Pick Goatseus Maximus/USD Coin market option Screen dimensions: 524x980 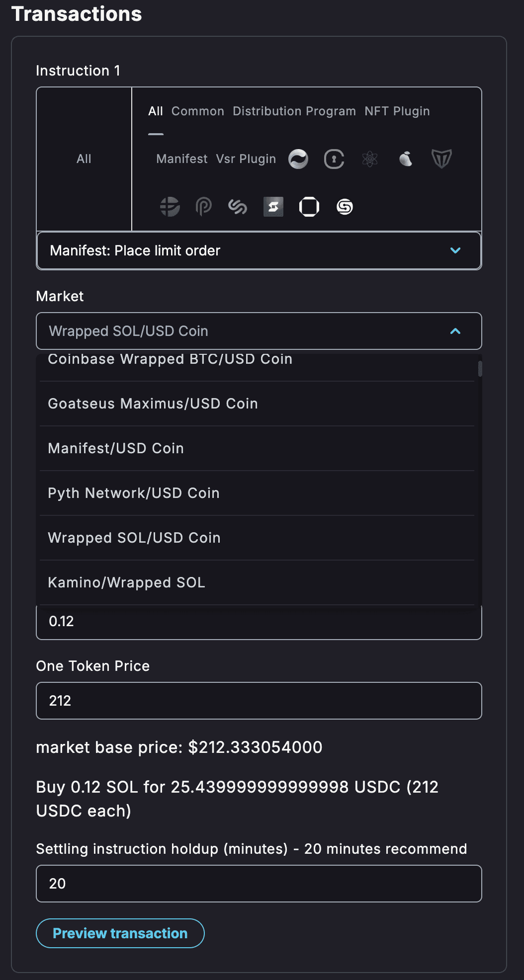(153, 404)
